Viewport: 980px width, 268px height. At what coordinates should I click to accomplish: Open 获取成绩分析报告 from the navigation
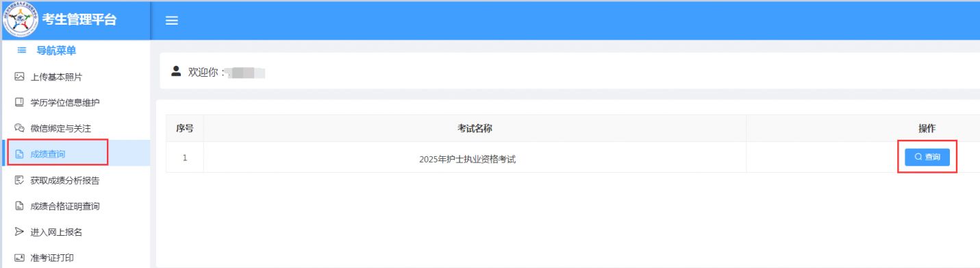(x=75, y=180)
